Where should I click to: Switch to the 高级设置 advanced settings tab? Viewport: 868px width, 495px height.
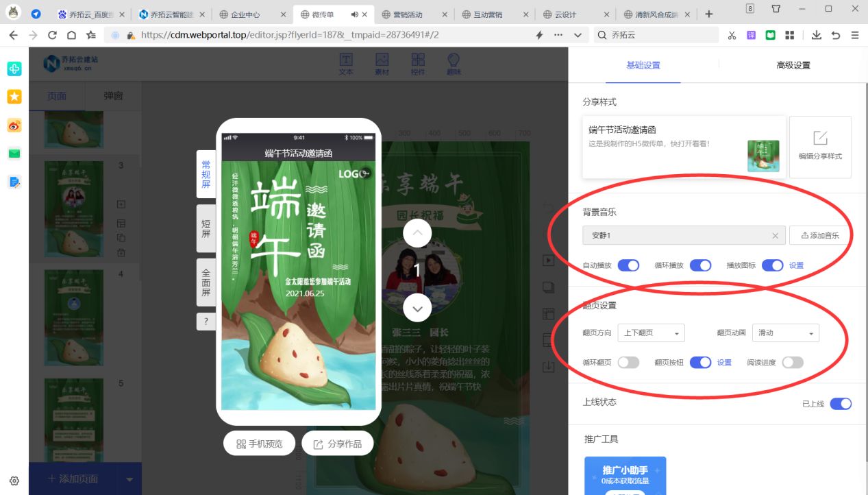click(x=792, y=64)
